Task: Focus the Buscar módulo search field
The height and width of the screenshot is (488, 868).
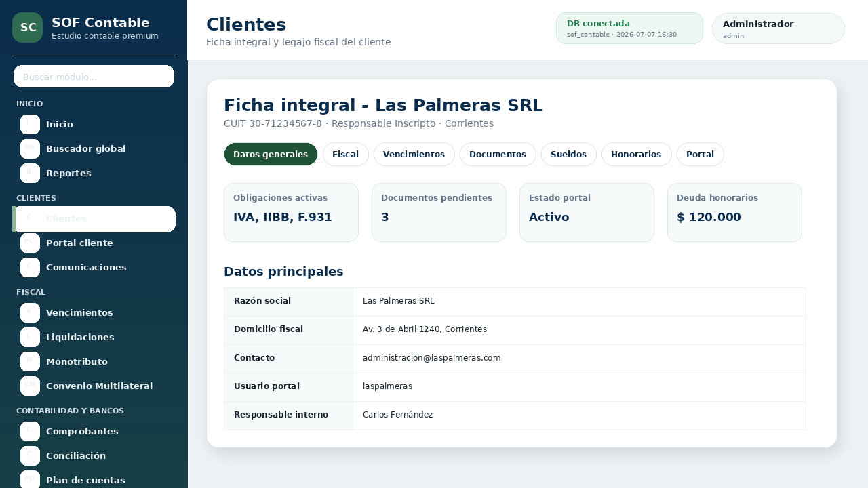Action: coord(94,77)
